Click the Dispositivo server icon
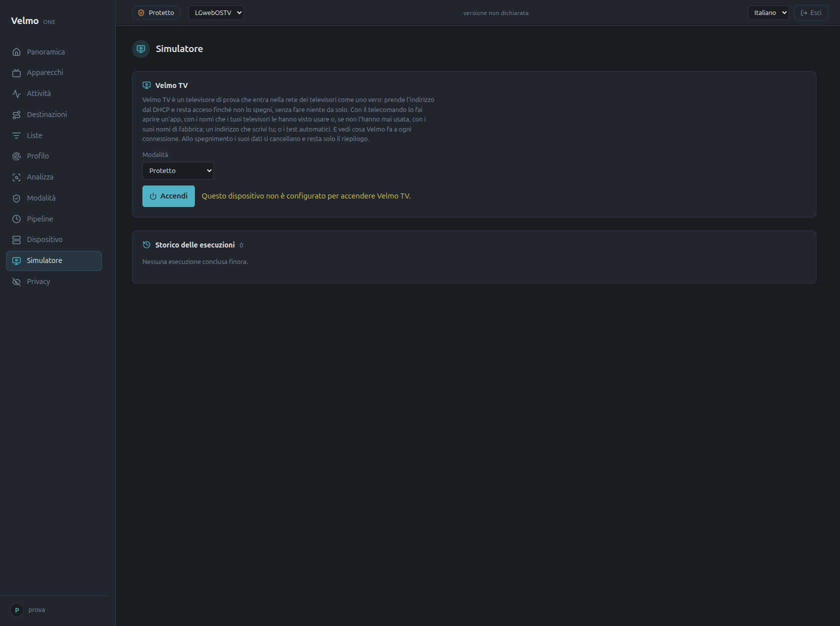Image resolution: width=840 pixels, height=626 pixels. (16, 240)
